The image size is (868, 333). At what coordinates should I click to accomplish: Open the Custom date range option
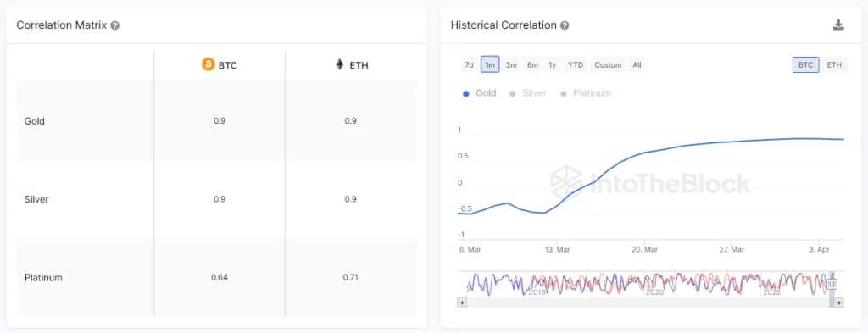point(608,64)
